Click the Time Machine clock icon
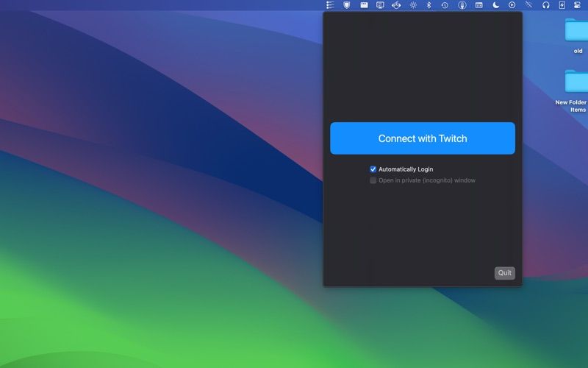The height and width of the screenshot is (368, 588). [445, 5]
